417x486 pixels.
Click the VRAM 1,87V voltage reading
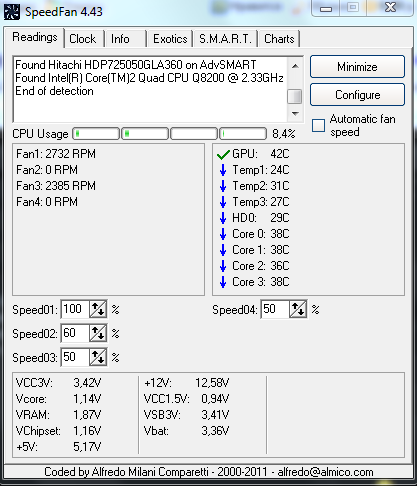[58, 415]
